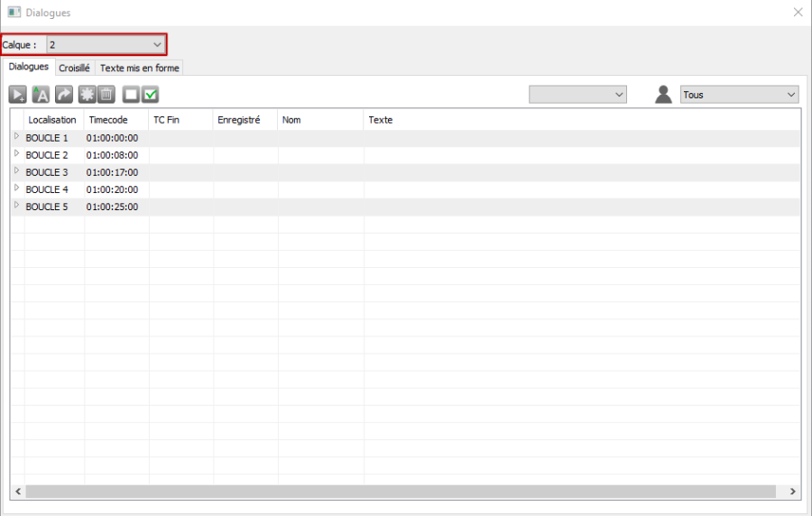Click the curved arrow redirect icon

[64, 95]
